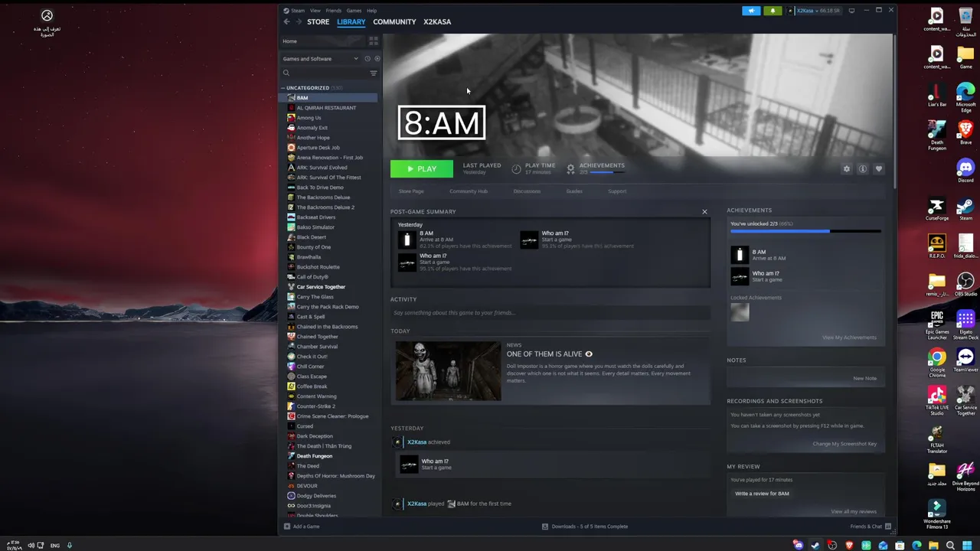Open Friends & Chat
The width and height of the screenshot is (980, 551).
(870, 527)
